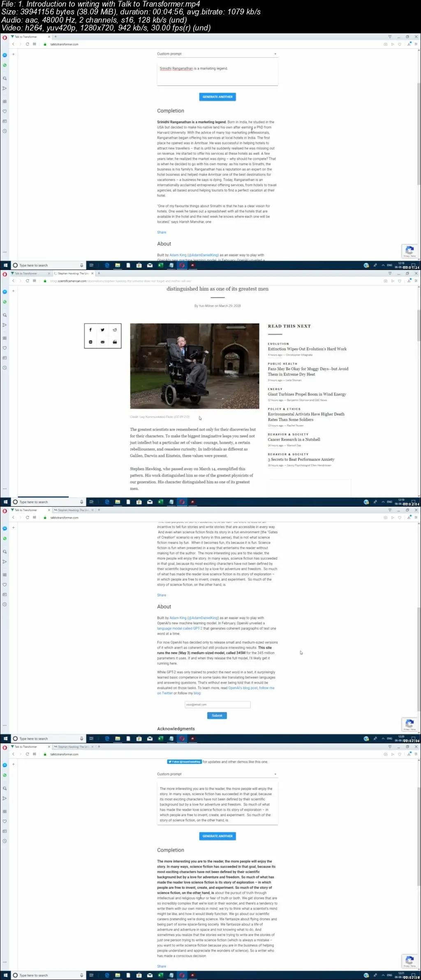Click sidebar heart bookmarks icon in Scientific American window
Viewport: 421px width, 980px height.
click(x=5, y=348)
